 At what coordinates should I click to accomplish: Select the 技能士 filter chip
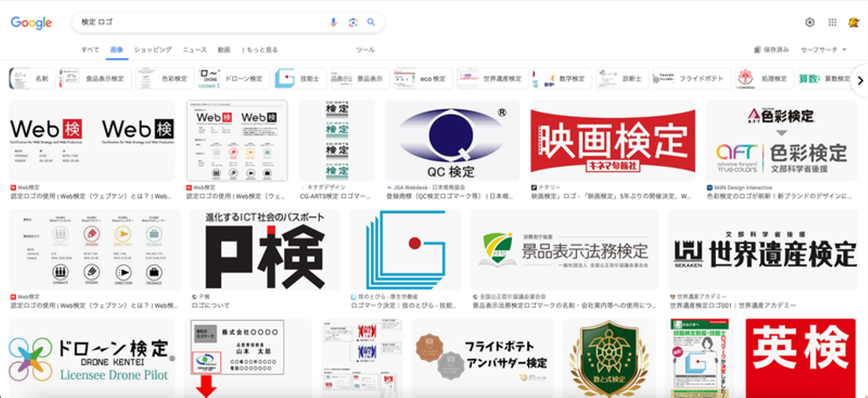[300, 78]
